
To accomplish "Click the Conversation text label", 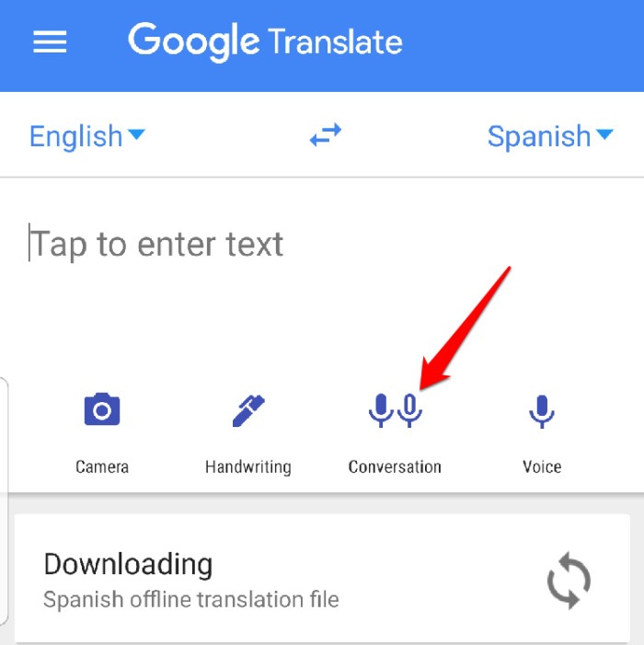I will (395, 466).
